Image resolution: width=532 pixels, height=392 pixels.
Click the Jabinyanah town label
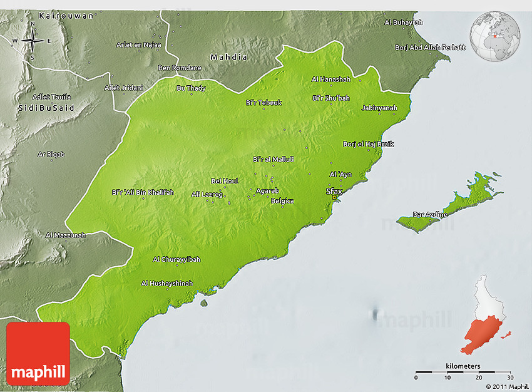379,108
